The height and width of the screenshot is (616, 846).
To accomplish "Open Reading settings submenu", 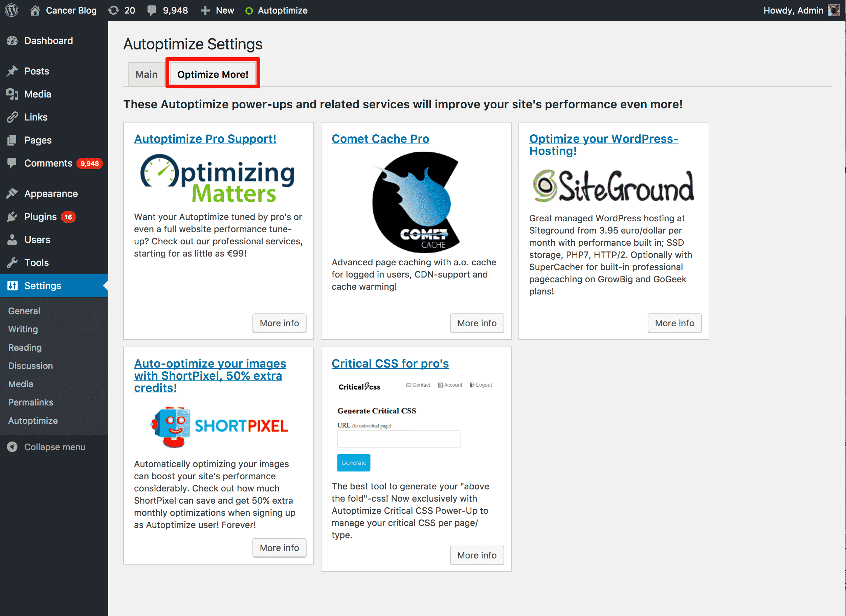I will click(25, 347).
